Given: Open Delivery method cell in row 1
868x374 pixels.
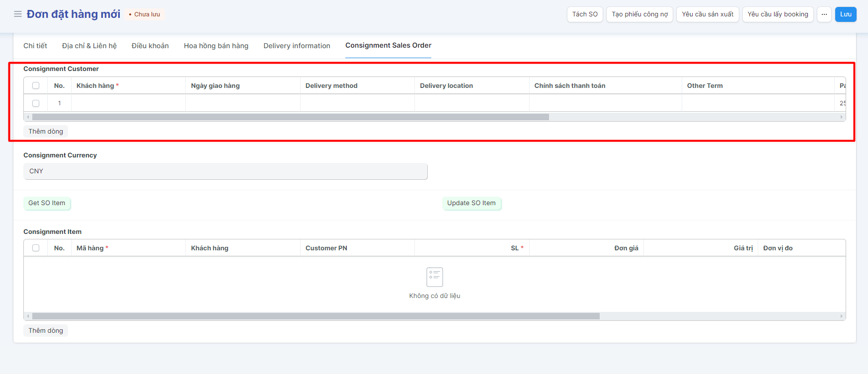Looking at the screenshot, I should click(x=357, y=103).
